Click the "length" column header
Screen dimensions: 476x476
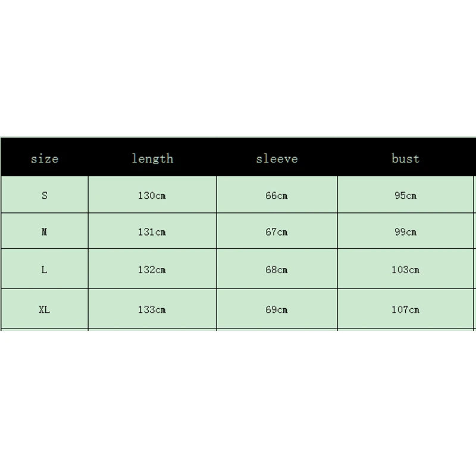[x=152, y=158]
